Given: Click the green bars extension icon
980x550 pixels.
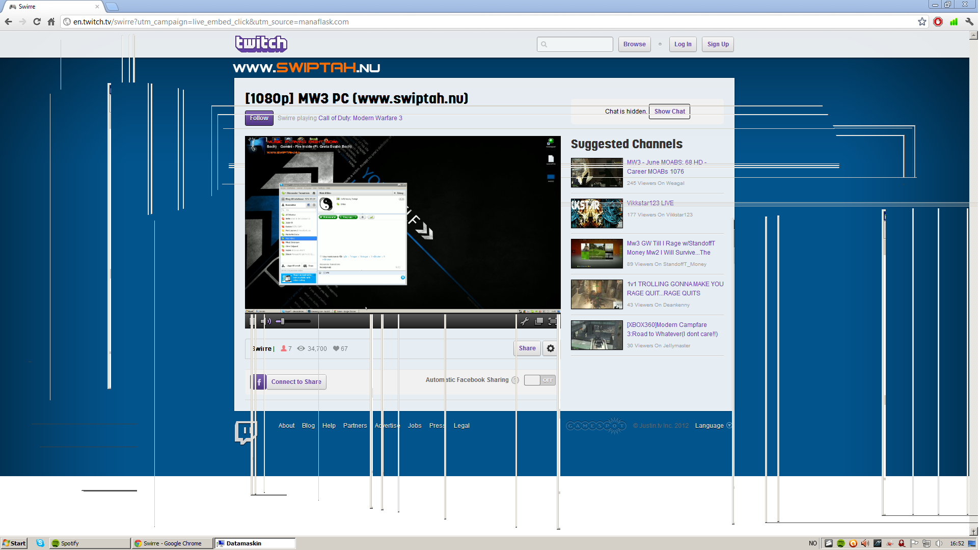Looking at the screenshot, I should [x=954, y=22].
